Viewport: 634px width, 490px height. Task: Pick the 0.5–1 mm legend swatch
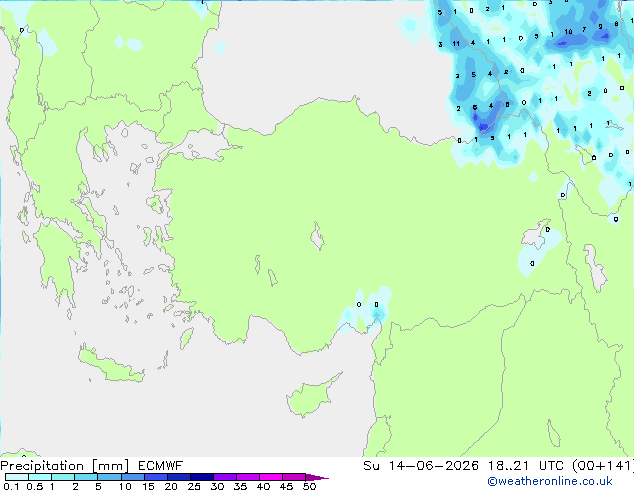pyautogui.click(x=40, y=477)
